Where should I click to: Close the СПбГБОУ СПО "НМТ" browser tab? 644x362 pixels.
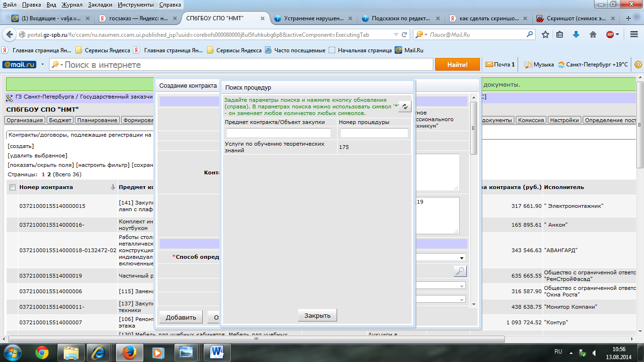tap(263, 18)
